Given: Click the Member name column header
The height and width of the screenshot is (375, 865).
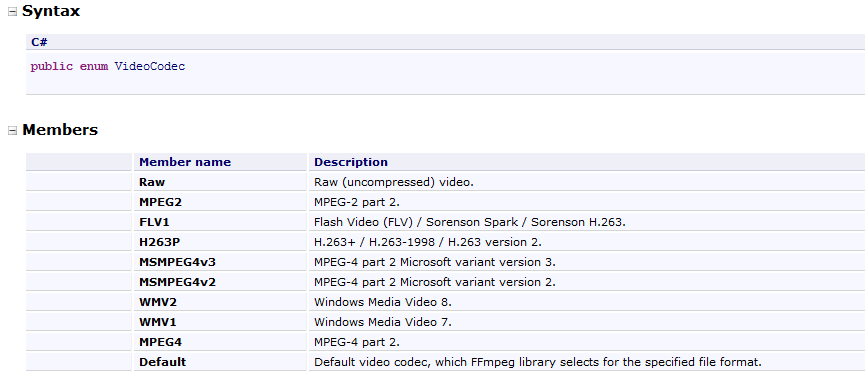Looking at the screenshot, I should point(185,162).
